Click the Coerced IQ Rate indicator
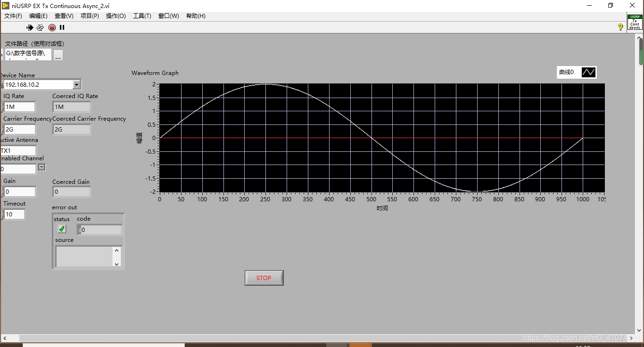644x347 pixels. tap(72, 107)
